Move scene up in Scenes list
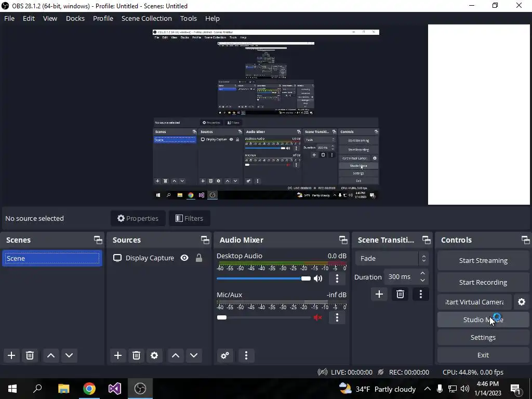This screenshot has width=532, height=399. [51, 355]
